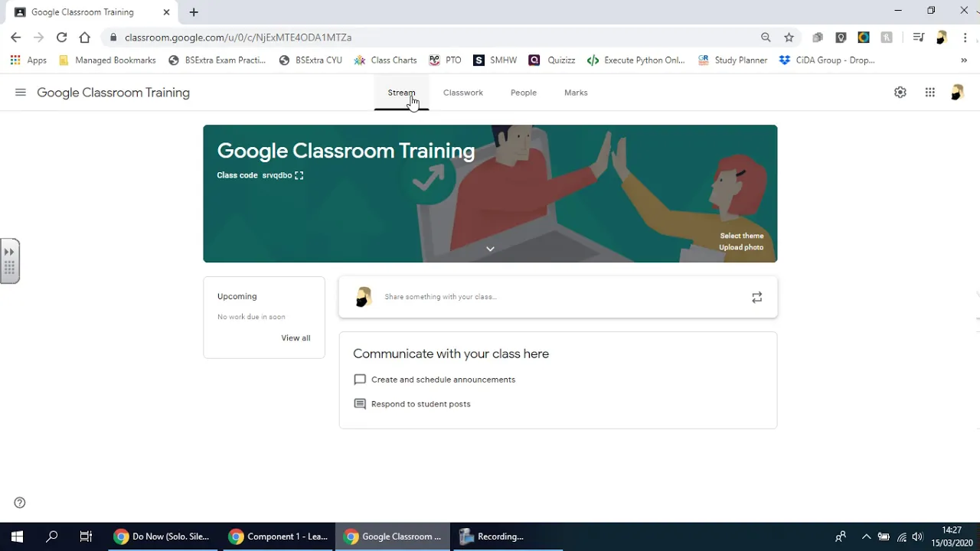Open CiDA Group Dropbox bookmark

point(827,60)
